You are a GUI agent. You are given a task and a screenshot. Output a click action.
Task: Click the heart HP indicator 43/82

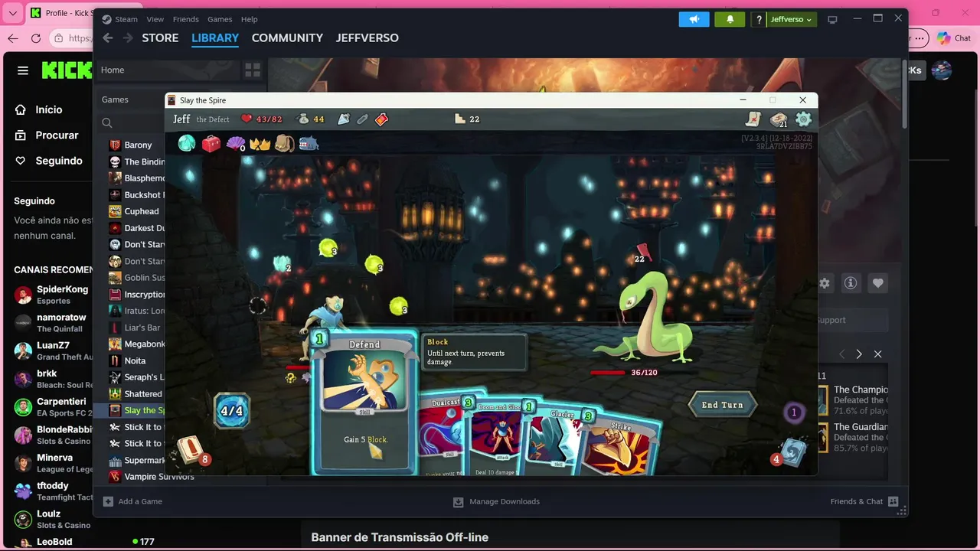pos(261,119)
